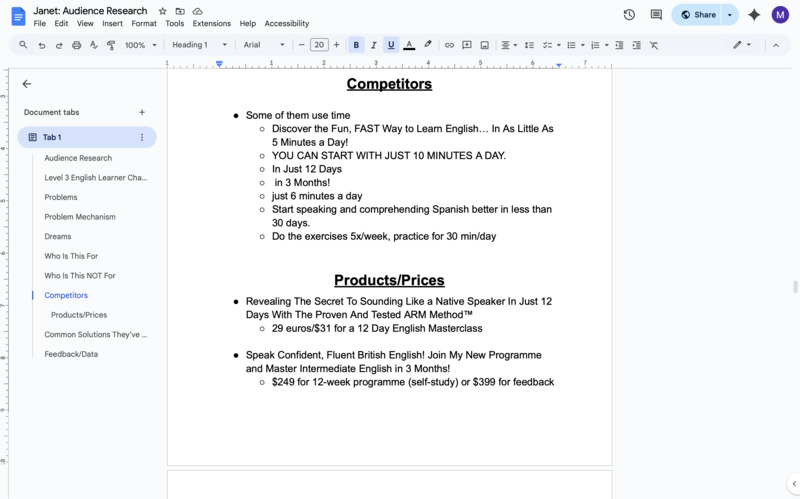The width and height of the screenshot is (800, 499).
Task: Print the document
Action: 77,45
